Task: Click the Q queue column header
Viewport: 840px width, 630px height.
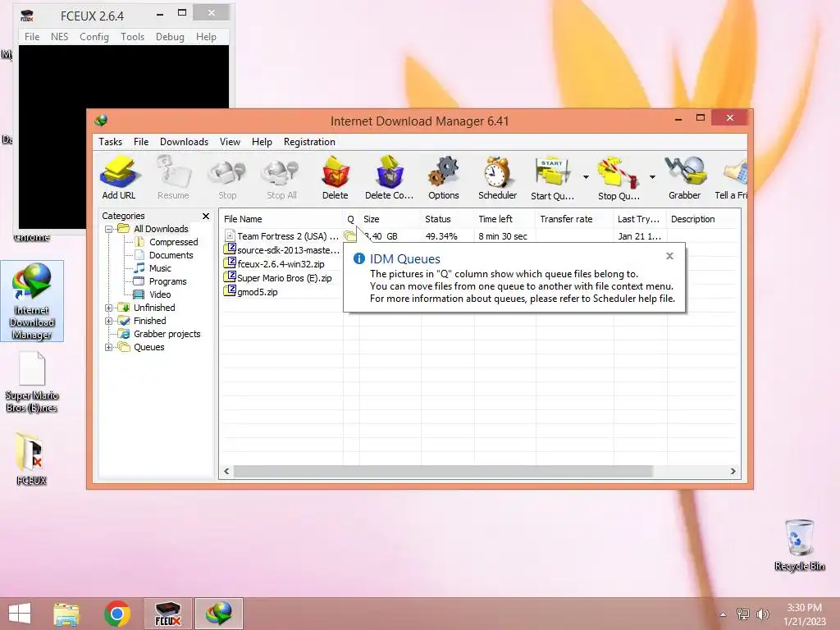Action: click(351, 219)
